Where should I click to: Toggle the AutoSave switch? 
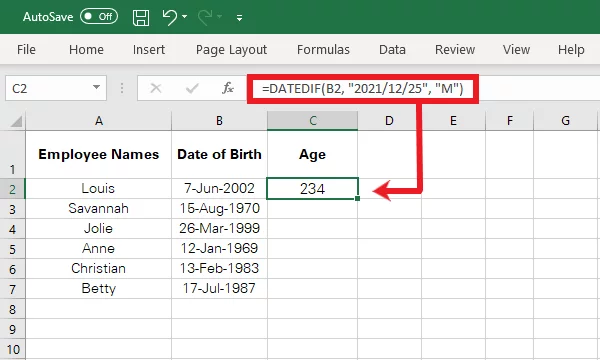pos(99,16)
